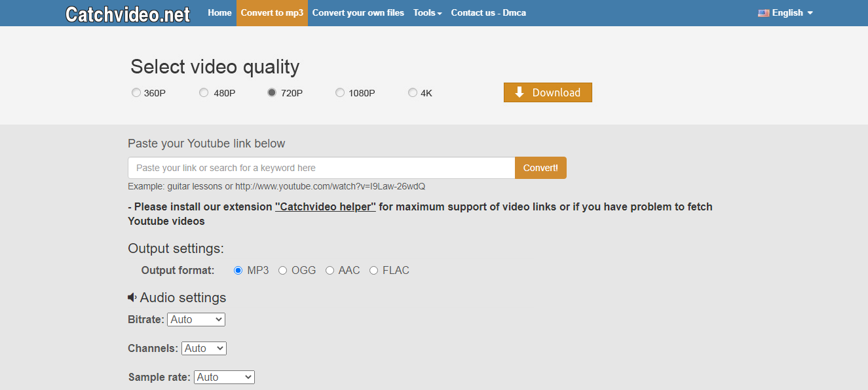Image resolution: width=868 pixels, height=390 pixels.
Task: Open Convert your own files page
Action: click(358, 12)
